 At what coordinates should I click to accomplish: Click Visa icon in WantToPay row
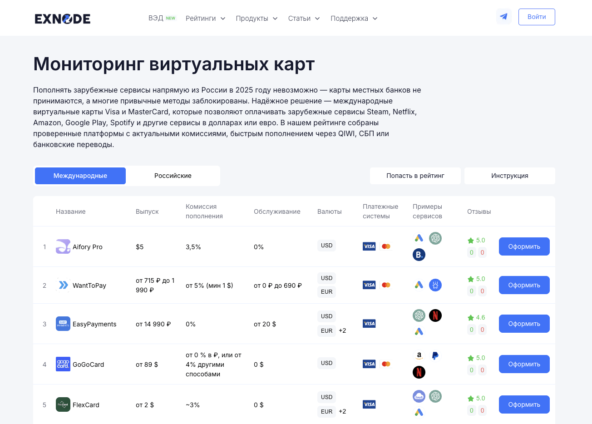point(369,285)
